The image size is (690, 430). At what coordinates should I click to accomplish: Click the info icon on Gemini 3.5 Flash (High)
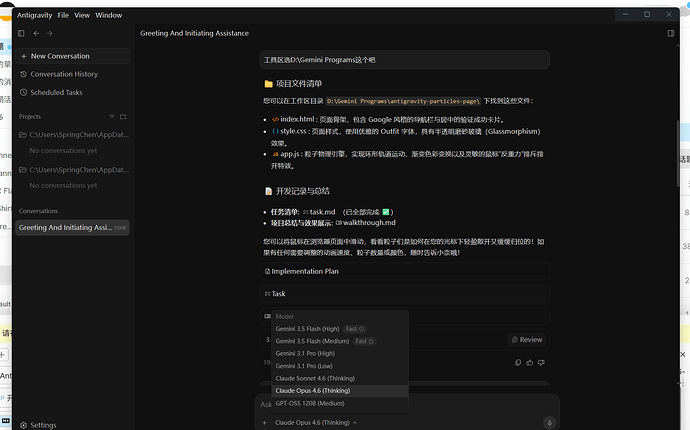361,329
